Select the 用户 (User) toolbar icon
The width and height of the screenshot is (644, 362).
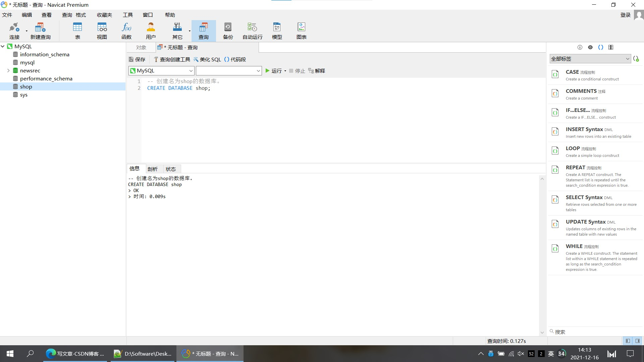[151, 31]
